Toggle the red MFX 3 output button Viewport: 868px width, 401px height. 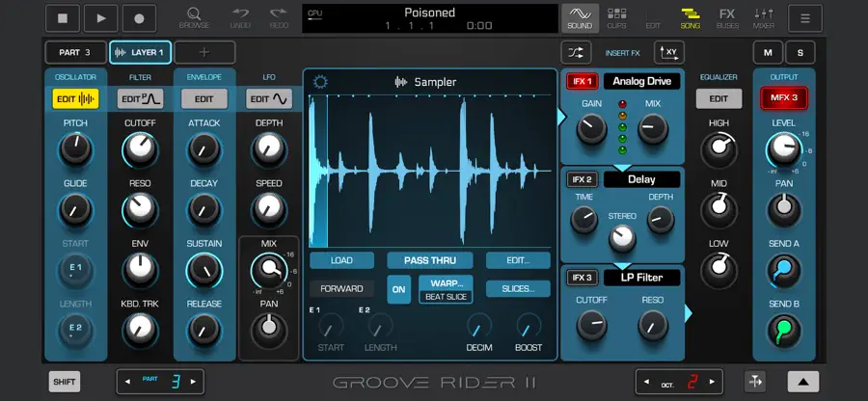tap(784, 98)
